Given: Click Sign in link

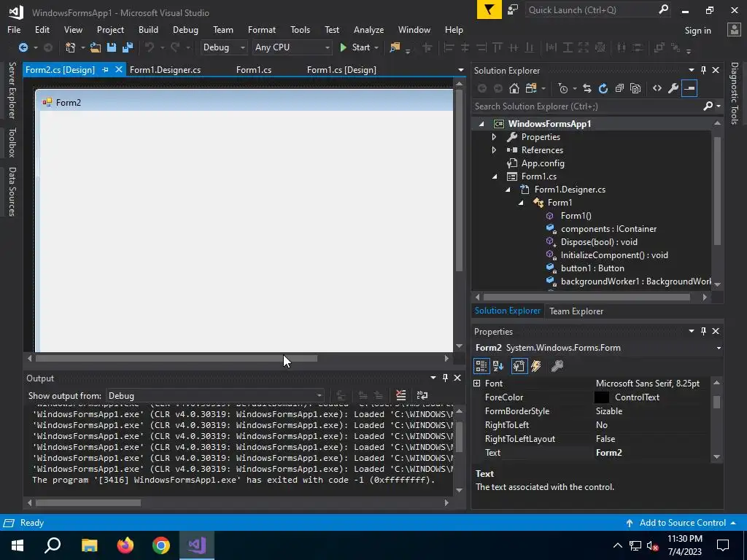Looking at the screenshot, I should pos(697,31).
